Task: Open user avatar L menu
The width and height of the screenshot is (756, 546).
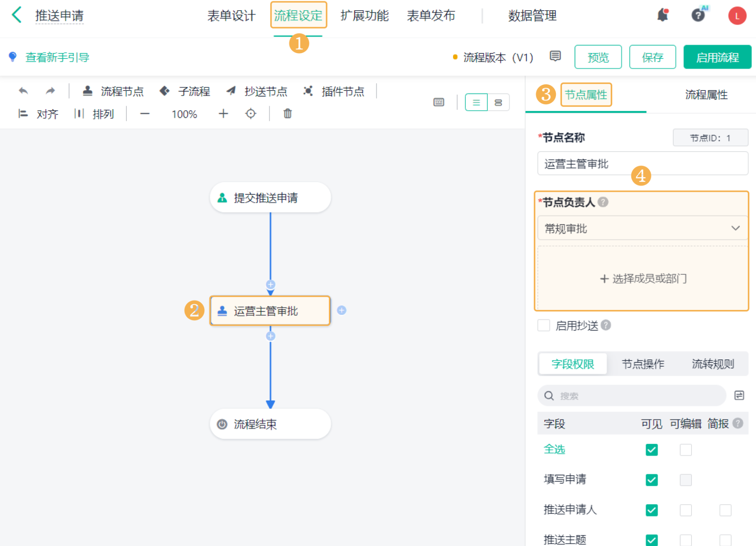Action: (737, 16)
